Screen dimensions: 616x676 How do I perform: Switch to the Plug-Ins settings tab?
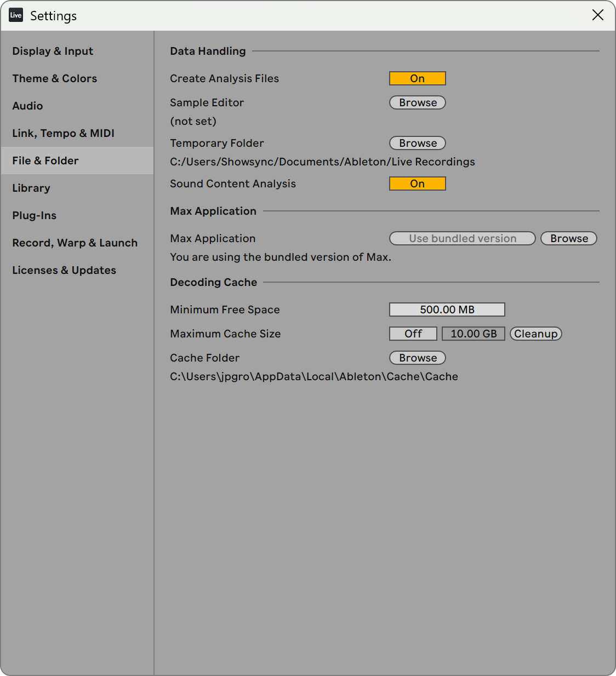(x=34, y=215)
